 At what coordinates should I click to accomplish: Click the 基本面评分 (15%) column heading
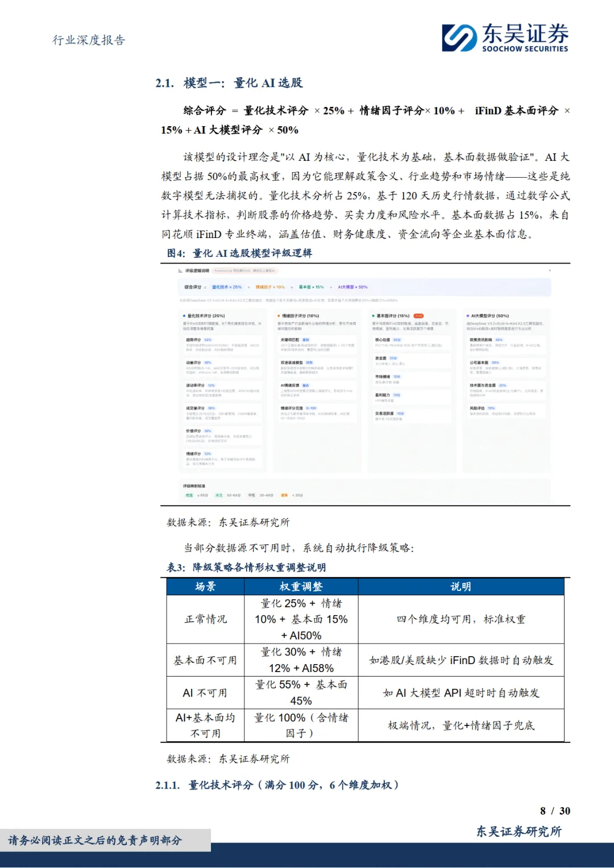392,316
